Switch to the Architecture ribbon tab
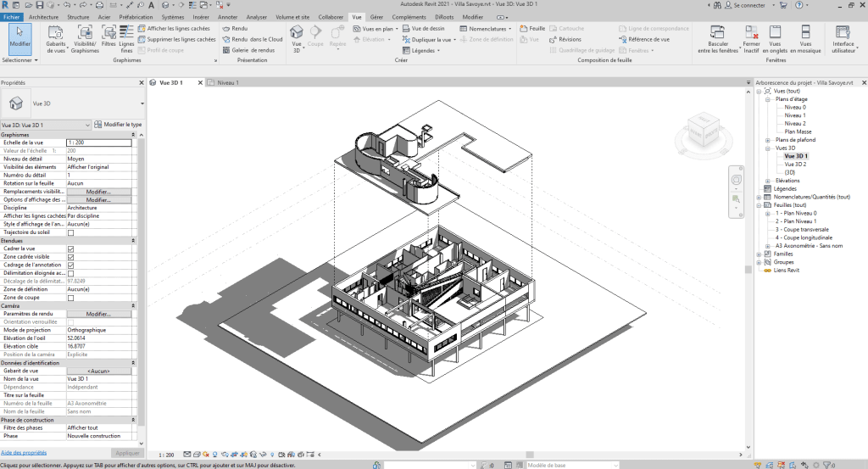The height and width of the screenshot is (469, 868). pos(43,17)
